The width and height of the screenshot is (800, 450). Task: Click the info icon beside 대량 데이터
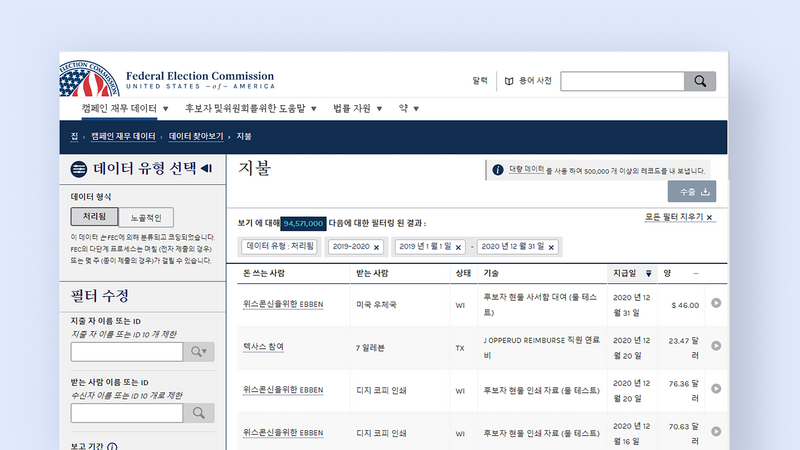[x=497, y=171]
